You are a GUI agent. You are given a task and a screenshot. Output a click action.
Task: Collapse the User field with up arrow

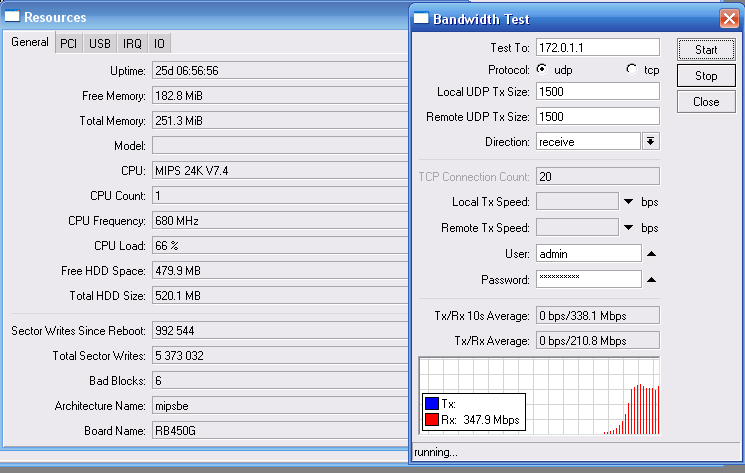(x=650, y=254)
